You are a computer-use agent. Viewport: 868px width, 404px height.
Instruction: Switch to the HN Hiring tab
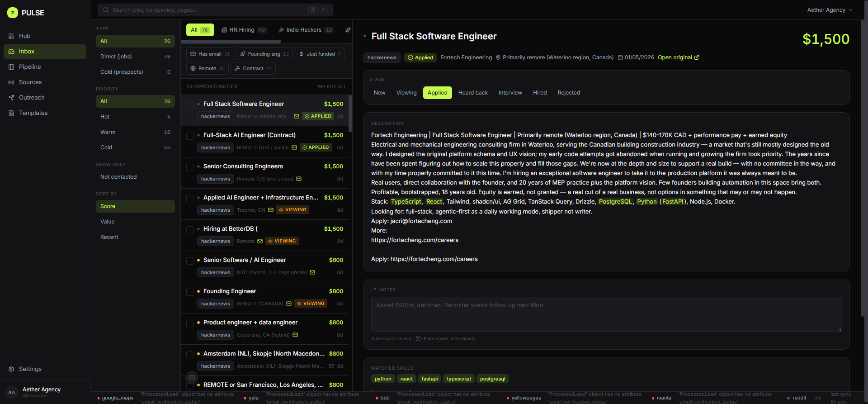pos(244,30)
